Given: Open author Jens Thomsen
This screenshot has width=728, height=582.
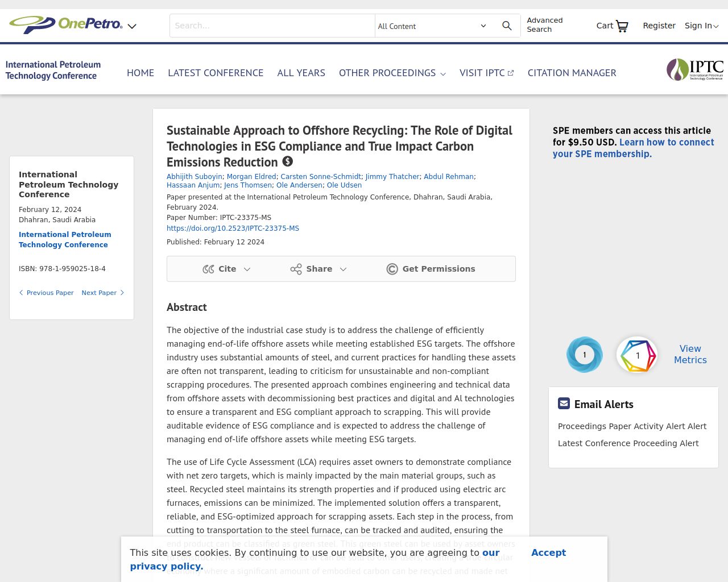Looking at the screenshot, I should click(x=248, y=185).
